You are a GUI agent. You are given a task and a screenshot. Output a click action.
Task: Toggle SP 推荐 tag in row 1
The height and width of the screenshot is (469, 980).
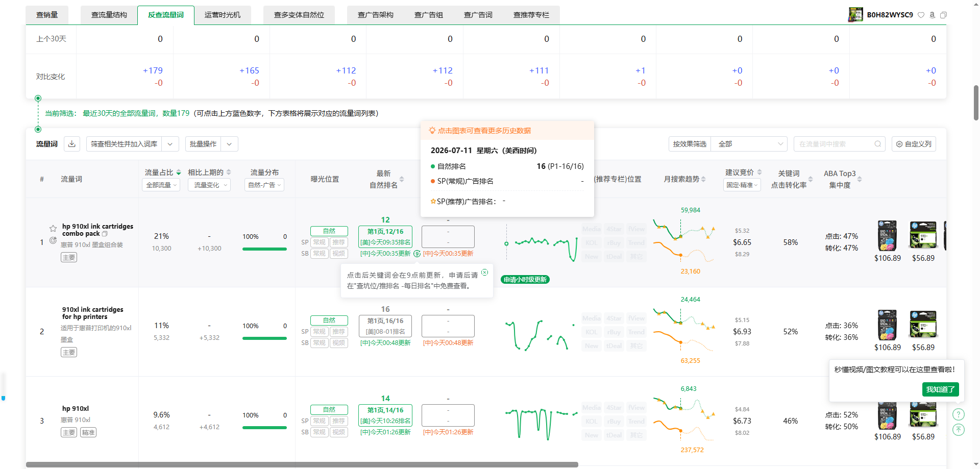click(x=339, y=242)
